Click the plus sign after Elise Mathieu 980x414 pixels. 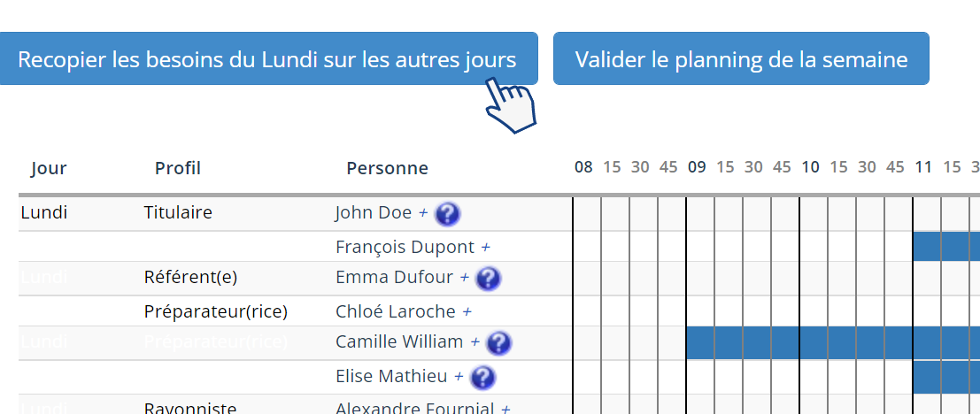(x=459, y=377)
